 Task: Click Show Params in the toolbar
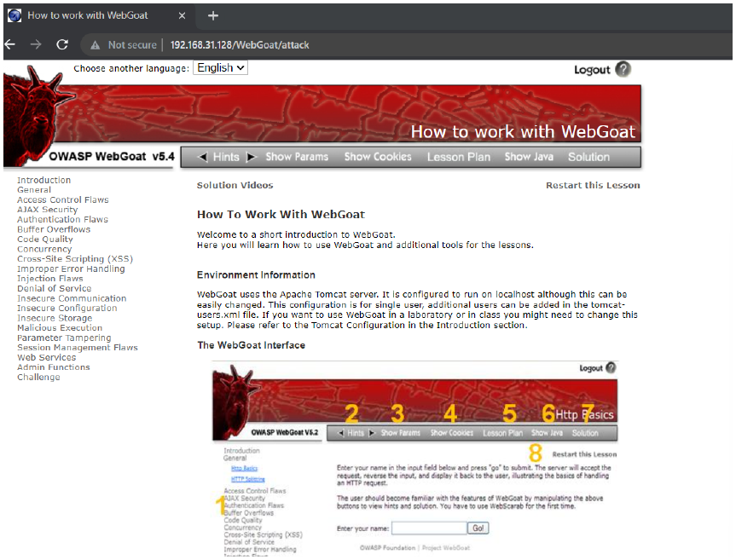297,157
